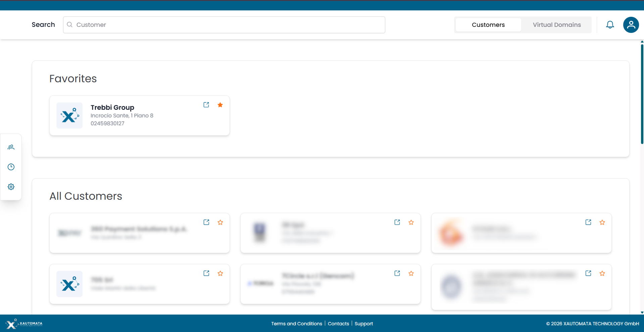Star the first customer in All Customers
Screen dimensions: 644x332
(220, 223)
